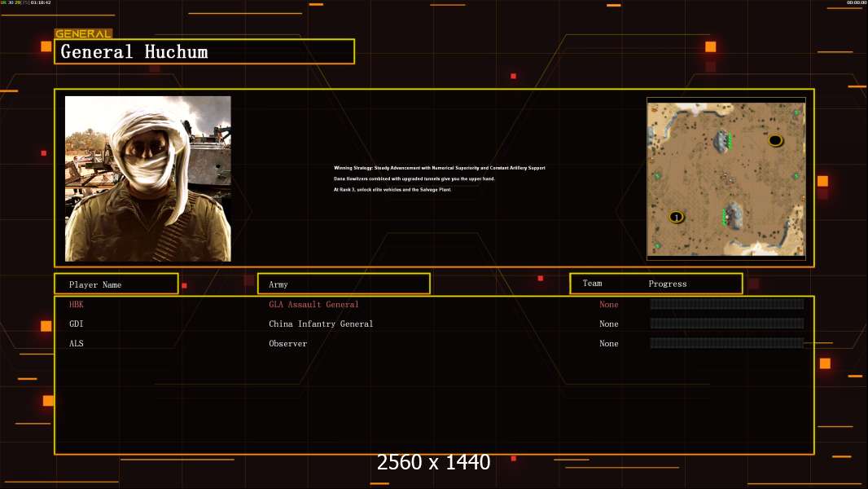Click the General Huchum portrait image

(x=148, y=178)
